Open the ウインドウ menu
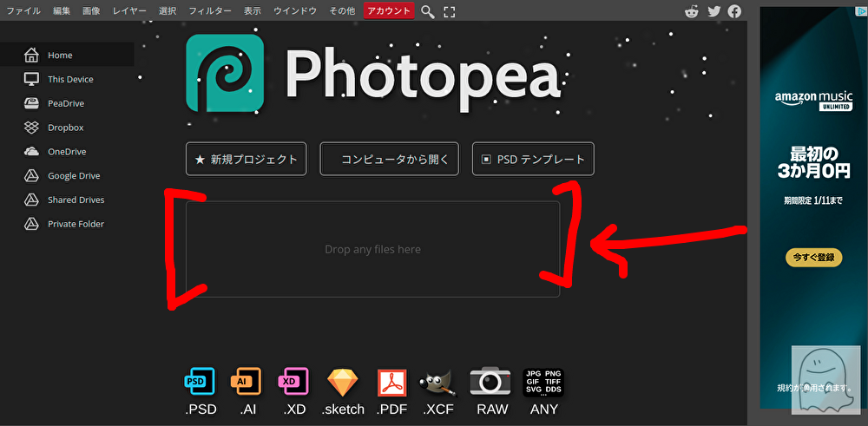The height and width of the screenshot is (426, 868). click(295, 10)
